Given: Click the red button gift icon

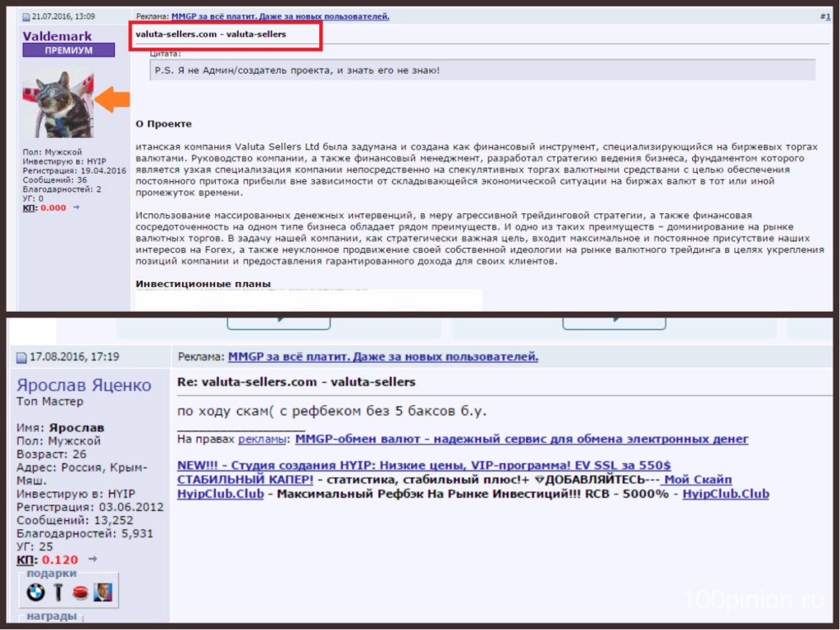Looking at the screenshot, I should pyautogui.click(x=80, y=591).
